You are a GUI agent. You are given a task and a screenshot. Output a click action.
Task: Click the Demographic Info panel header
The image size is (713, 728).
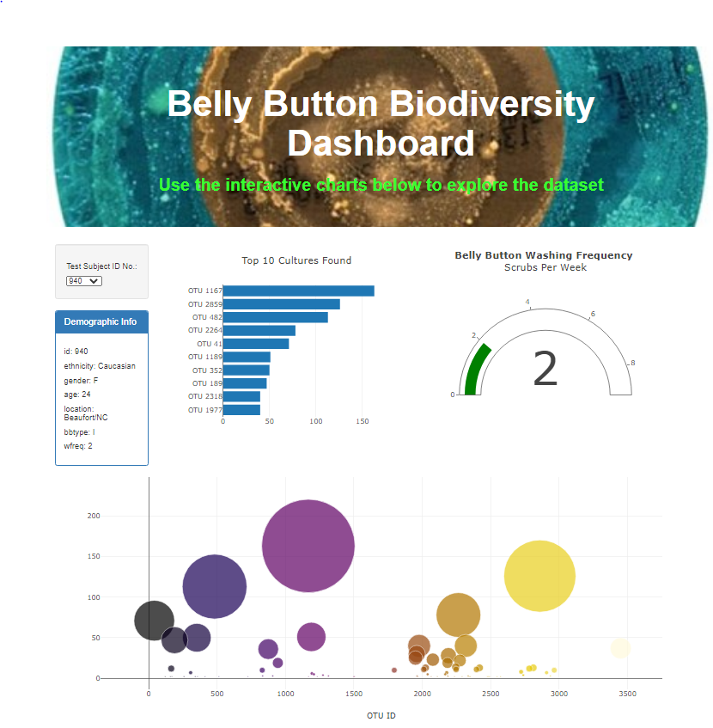pos(101,321)
